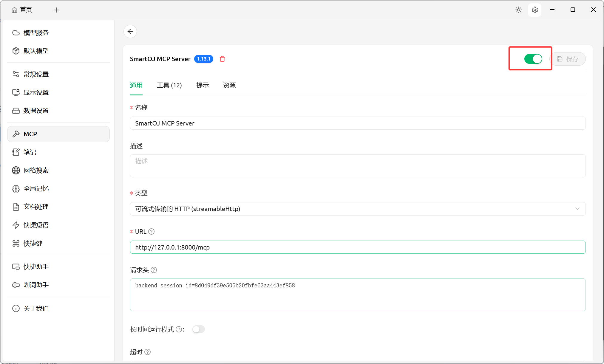Click the info icon beside 关于我们
604x364 pixels.
[16, 309]
